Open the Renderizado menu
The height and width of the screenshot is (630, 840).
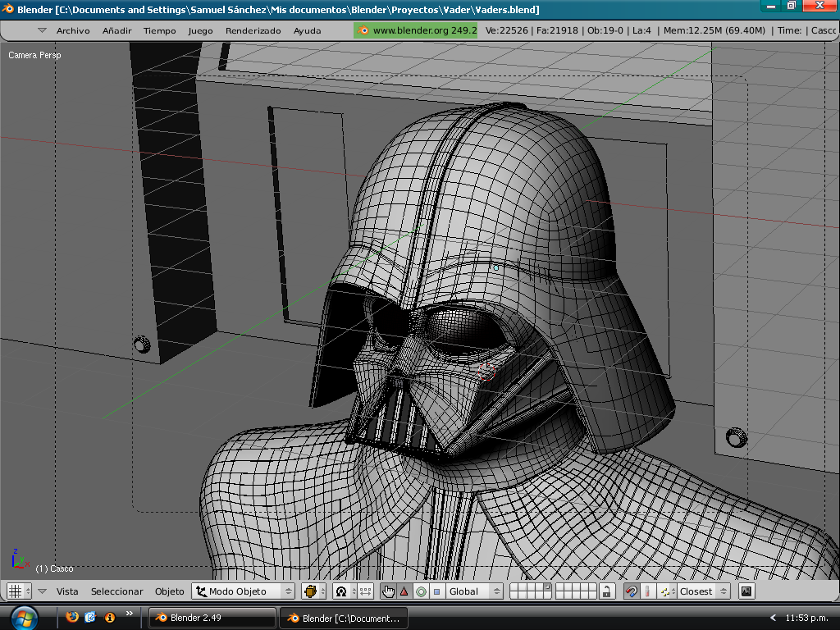pyautogui.click(x=253, y=30)
